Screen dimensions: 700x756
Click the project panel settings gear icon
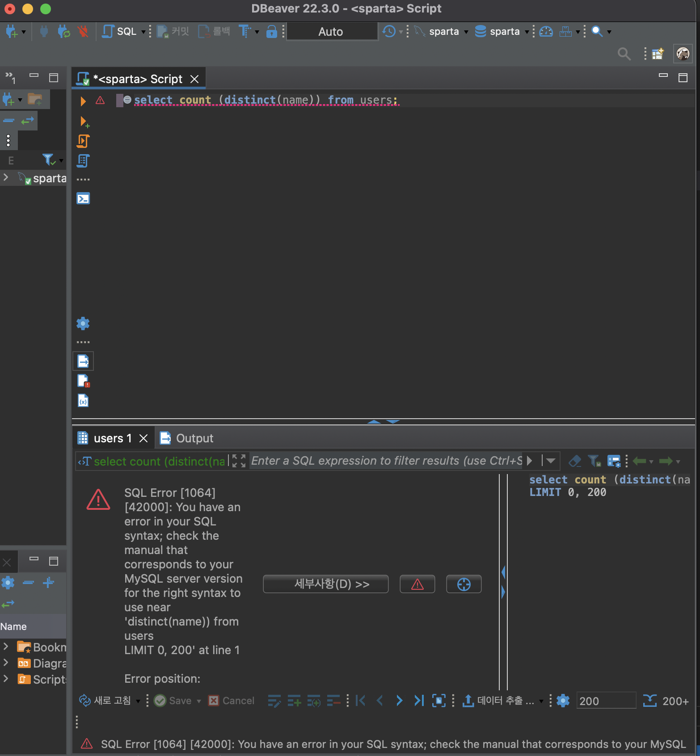pos(8,583)
